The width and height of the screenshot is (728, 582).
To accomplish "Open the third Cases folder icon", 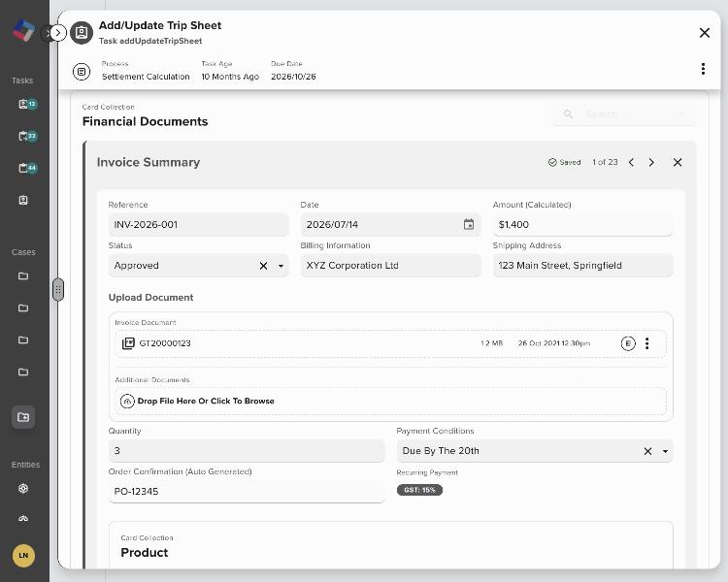I will (23, 340).
